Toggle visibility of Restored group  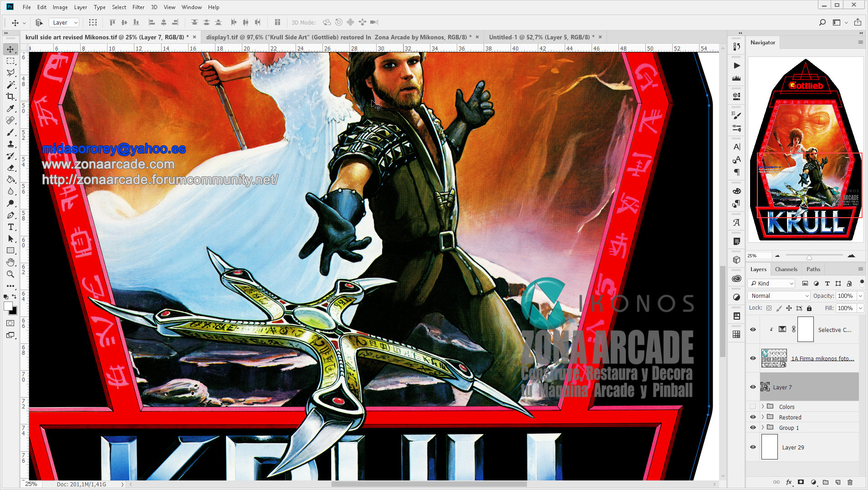pyautogui.click(x=753, y=417)
